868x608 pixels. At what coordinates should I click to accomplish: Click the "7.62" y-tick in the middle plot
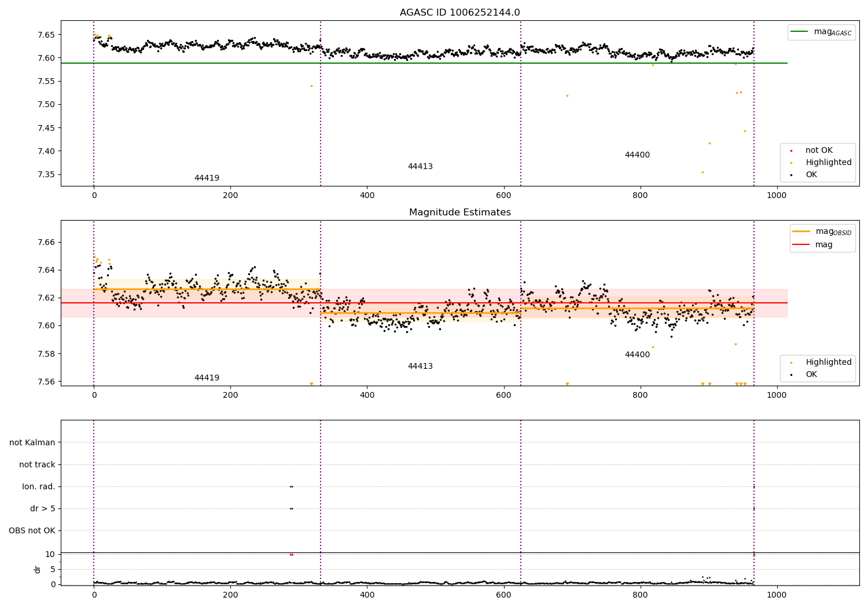tap(46, 298)
